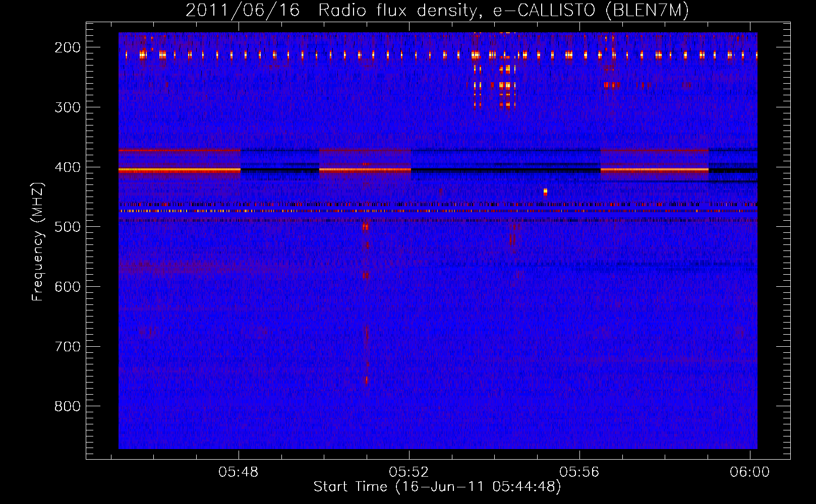This screenshot has width=816, height=504.
Task: Click the 05:52 time tick label
Action: coord(409,472)
